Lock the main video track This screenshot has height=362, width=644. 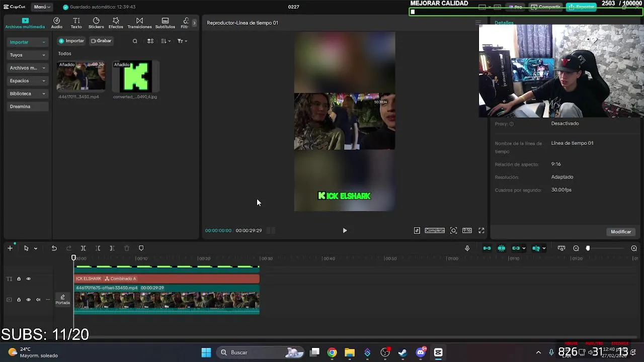tap(19, 300)
